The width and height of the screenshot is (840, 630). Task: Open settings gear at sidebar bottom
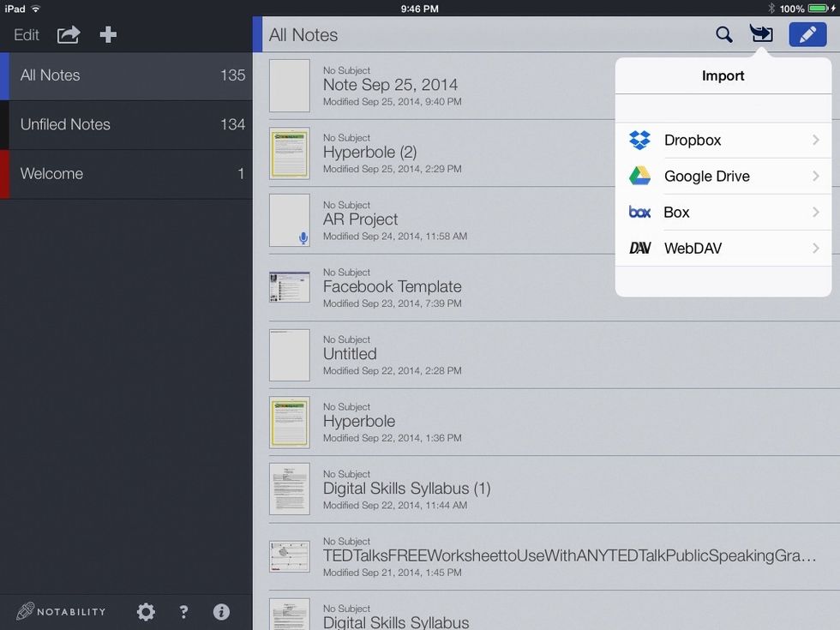(x=146, y=611)
